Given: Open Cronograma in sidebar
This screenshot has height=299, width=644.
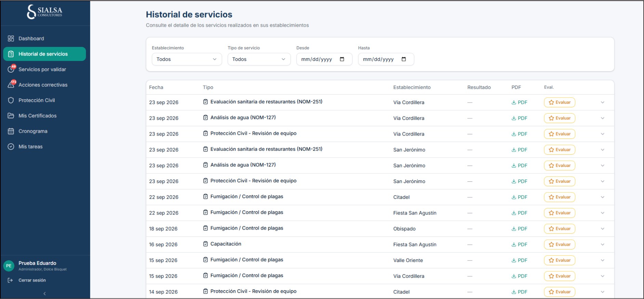Looking at the screenshot, I should click(x=44, y=131).
